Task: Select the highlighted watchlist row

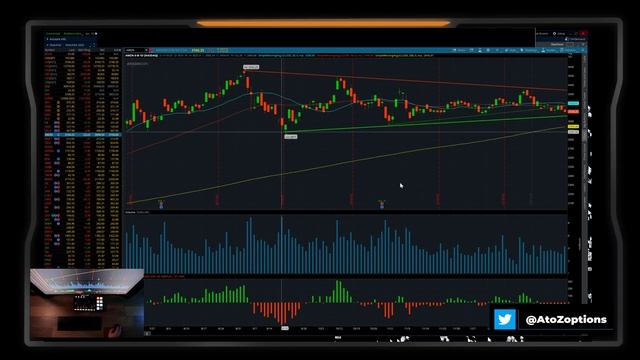Action: pos(83,135)
